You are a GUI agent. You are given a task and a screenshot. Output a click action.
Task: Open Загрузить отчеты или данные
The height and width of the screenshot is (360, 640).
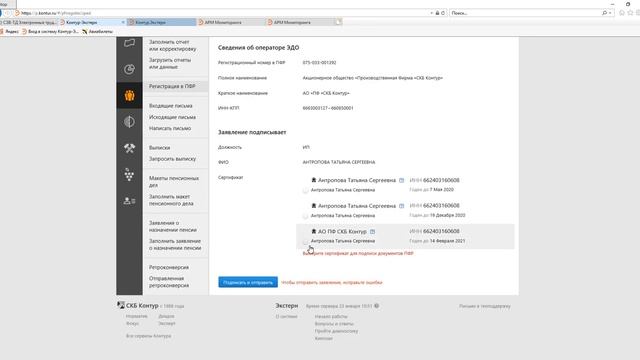(170, 63)
